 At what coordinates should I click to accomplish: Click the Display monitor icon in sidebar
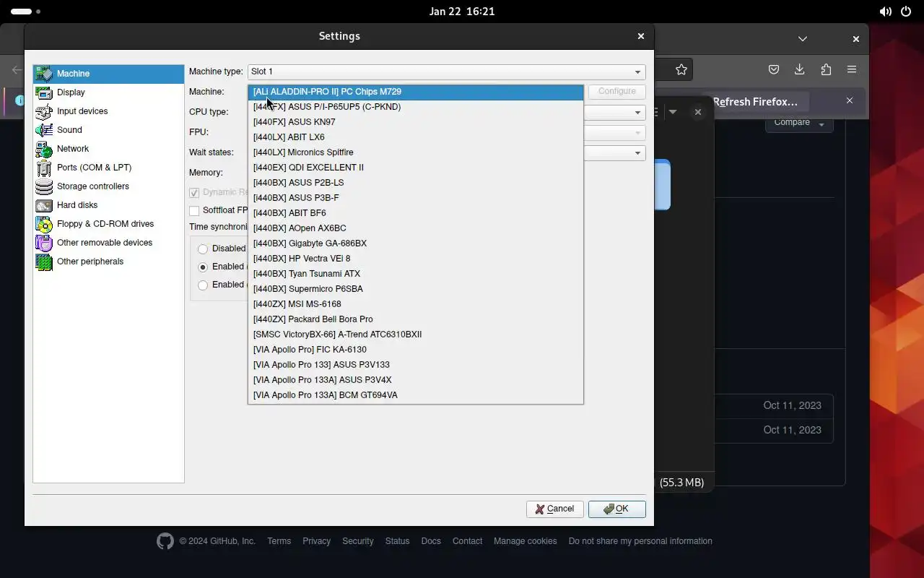click(x=44, y=92)
